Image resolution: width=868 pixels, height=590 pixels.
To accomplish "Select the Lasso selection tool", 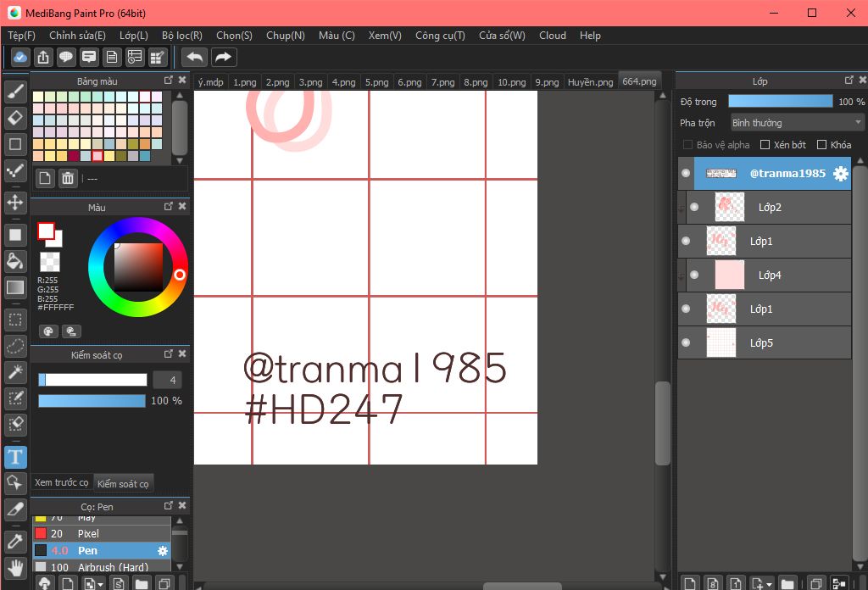I will click(15, 346).
